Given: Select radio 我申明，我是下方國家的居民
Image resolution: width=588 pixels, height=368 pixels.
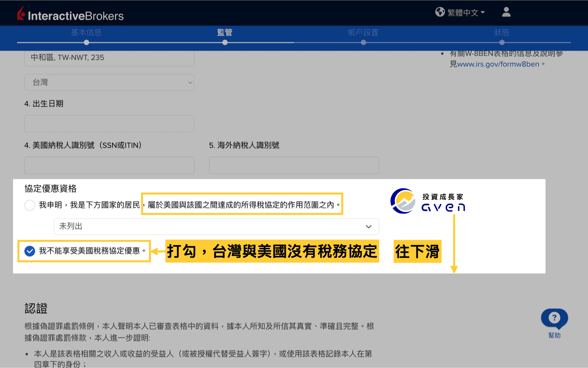Looking at the screenshot, I should click(30, 205).
